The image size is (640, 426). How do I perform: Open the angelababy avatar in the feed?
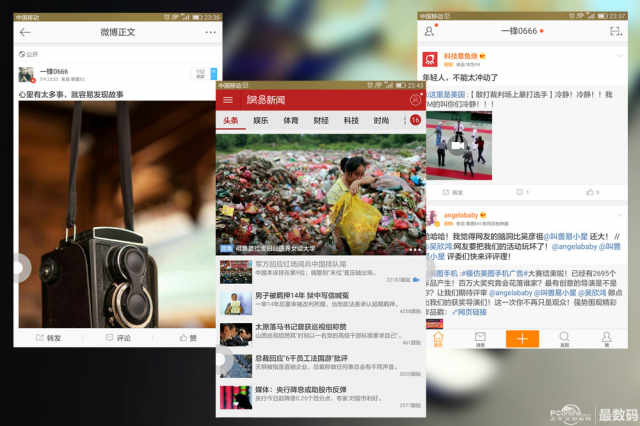[432, 219]
